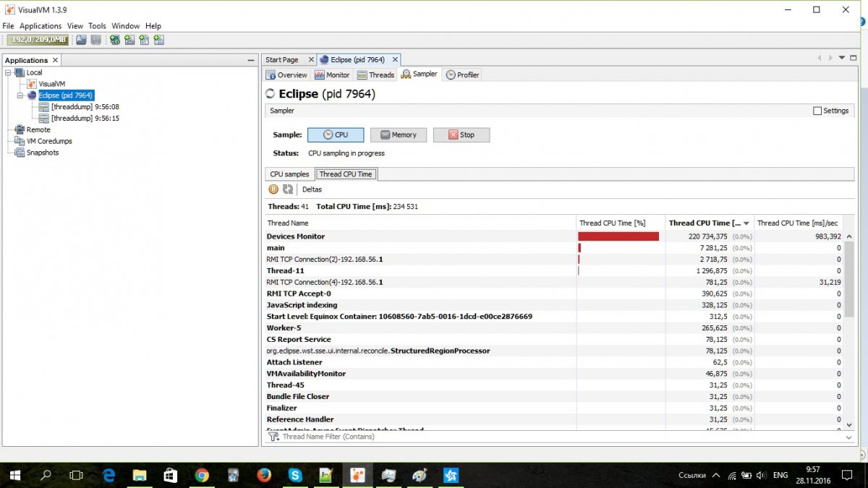Click the Add Remote Host toolbar icon
The image size is (868, 488).
pyautogui.click(x=115, y=40)
